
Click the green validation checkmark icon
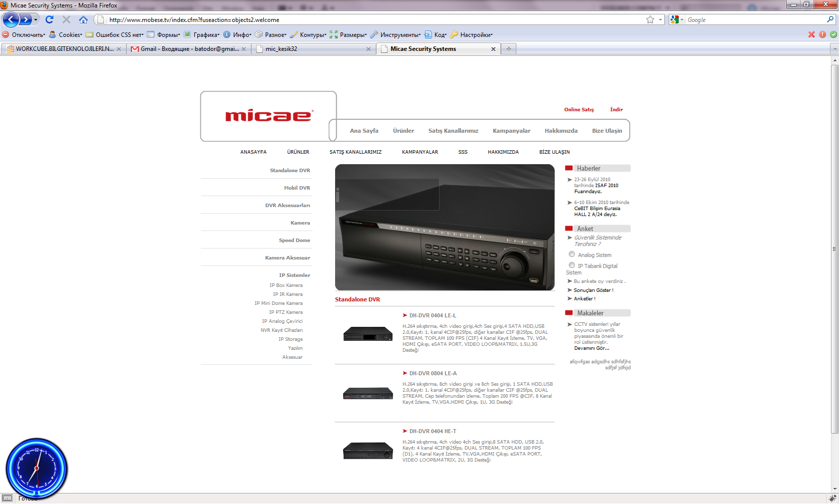point(833,34)
